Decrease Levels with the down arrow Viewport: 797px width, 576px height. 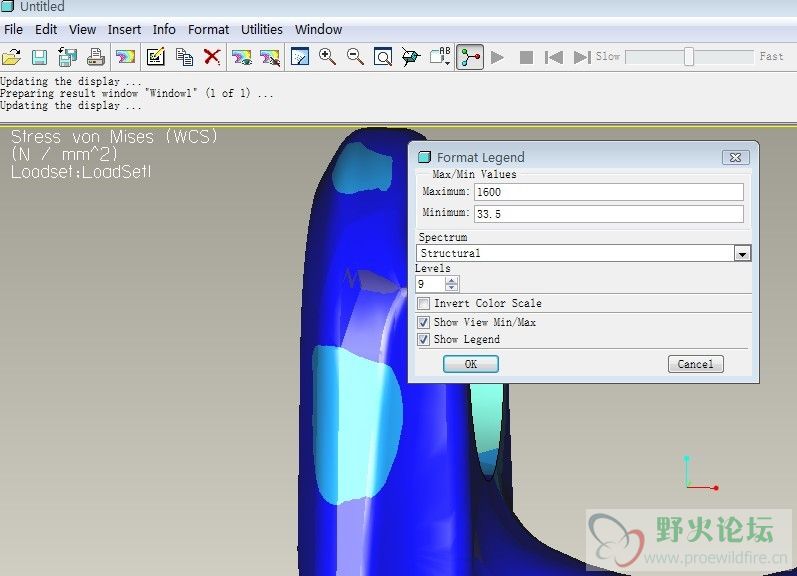[451, 288]
